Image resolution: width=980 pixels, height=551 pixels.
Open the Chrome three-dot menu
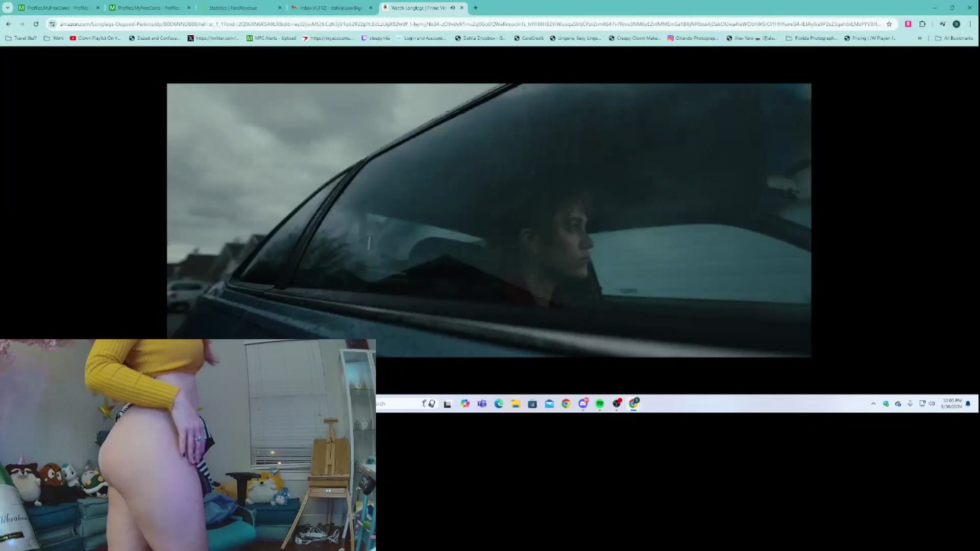pyautogui.click(x=970, y=24)
